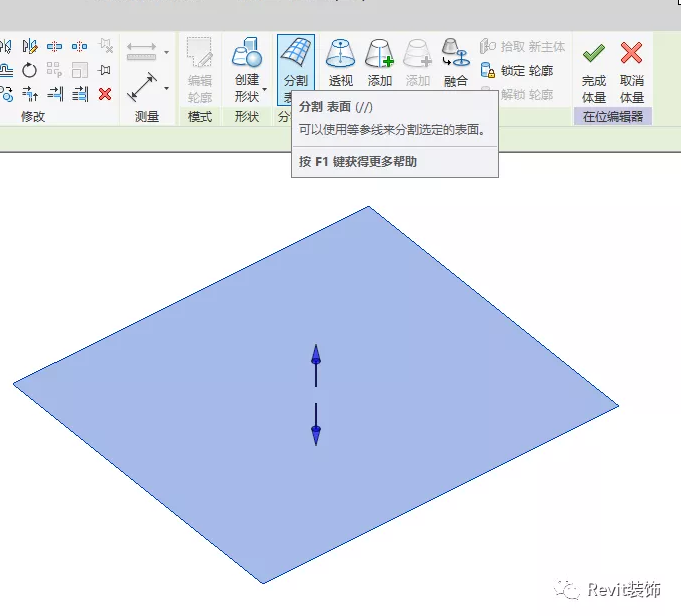The height and width of the screenshot is (616, 681).
Task: Click the 模式 panel label
Action: click(200, 116)
